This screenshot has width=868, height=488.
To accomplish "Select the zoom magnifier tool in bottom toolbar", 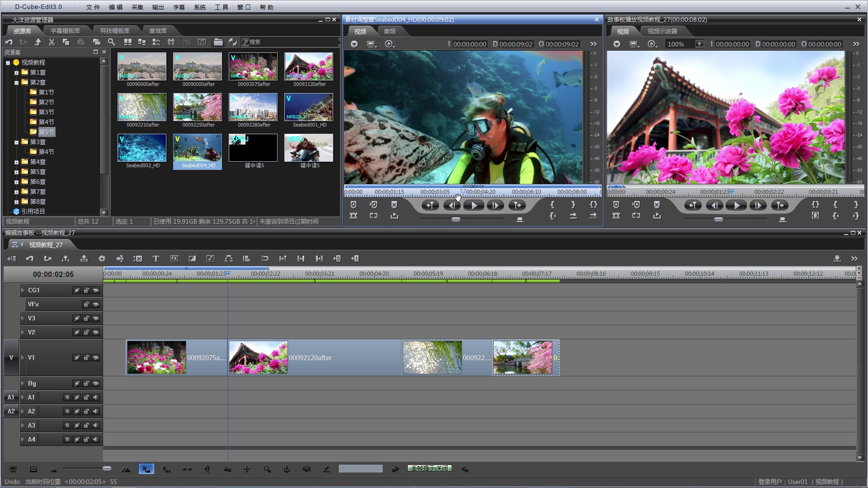I will [x=267, y=469].
